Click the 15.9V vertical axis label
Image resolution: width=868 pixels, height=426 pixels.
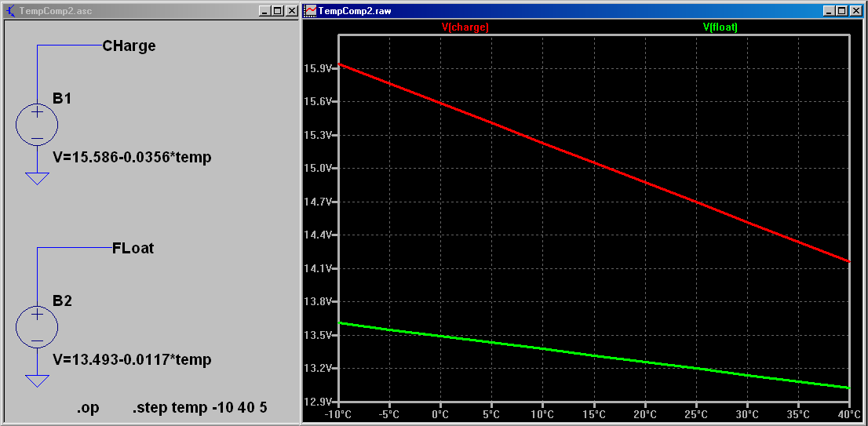click(318, 68)
